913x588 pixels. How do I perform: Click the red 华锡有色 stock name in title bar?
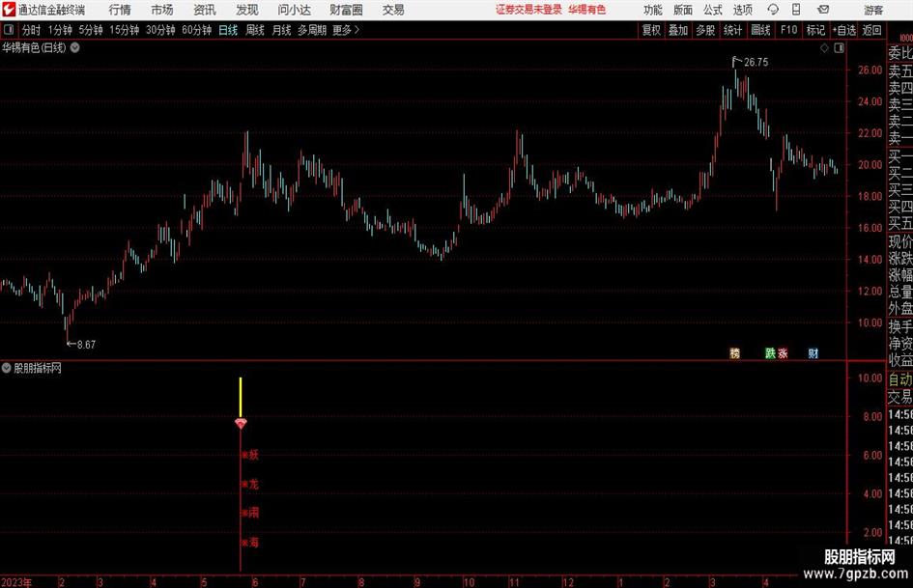click(x=587, y=10)
